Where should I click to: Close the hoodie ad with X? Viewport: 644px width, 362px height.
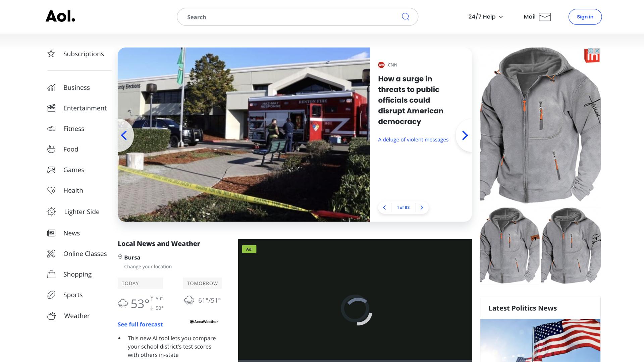tap(597, 51)
